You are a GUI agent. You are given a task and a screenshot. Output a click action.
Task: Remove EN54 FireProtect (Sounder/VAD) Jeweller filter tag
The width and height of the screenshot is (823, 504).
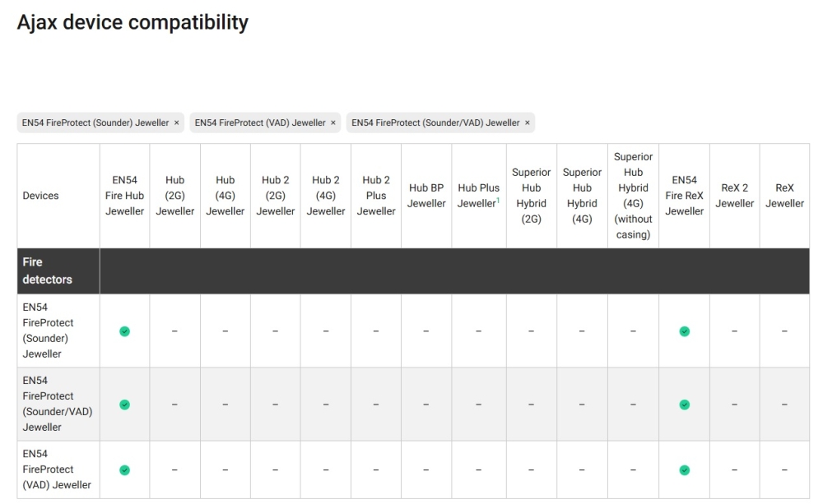[528, 123]
